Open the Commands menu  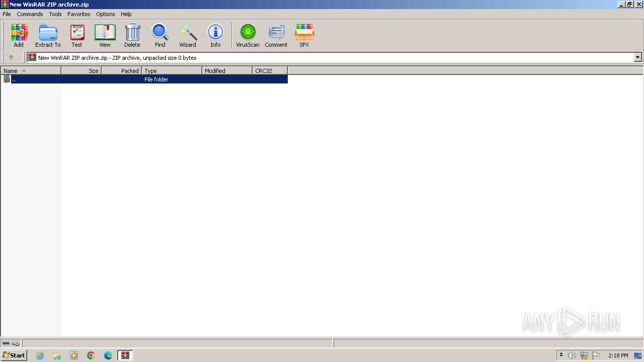[x=30, y=14]
